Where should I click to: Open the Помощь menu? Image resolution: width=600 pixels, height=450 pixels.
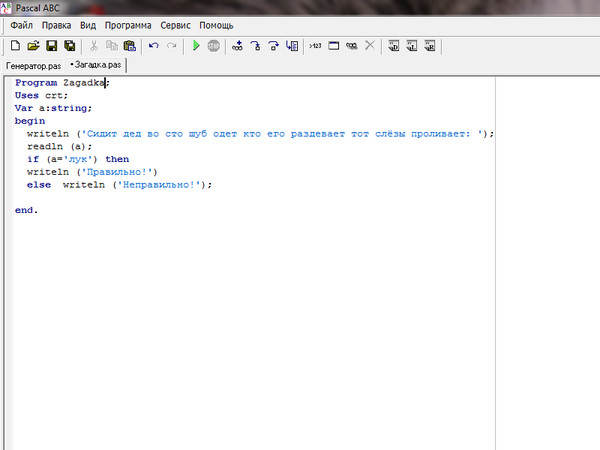point(216,26)
